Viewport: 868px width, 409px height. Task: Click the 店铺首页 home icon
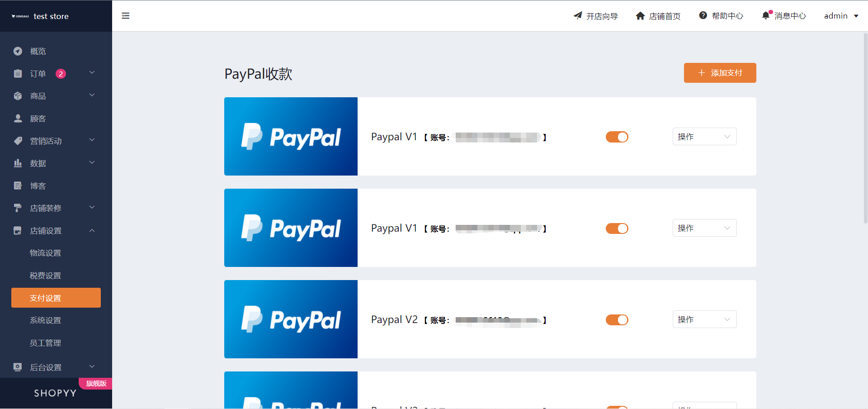(x=640, y=16)
